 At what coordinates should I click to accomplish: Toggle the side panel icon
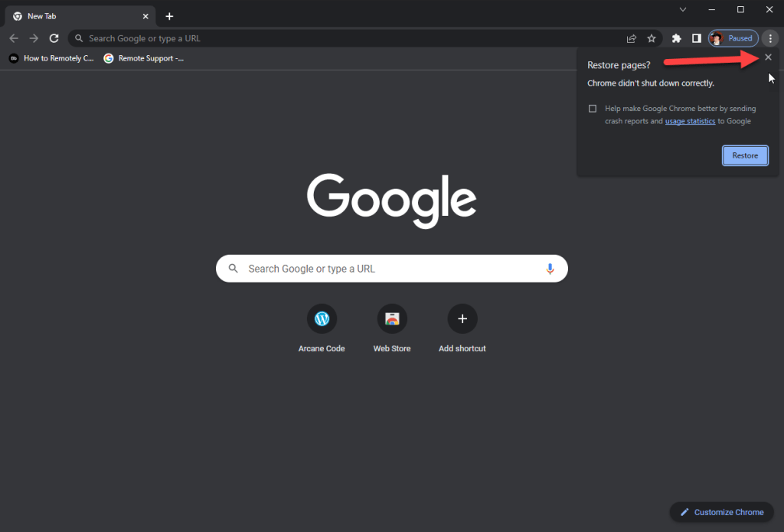click(696, 38)
